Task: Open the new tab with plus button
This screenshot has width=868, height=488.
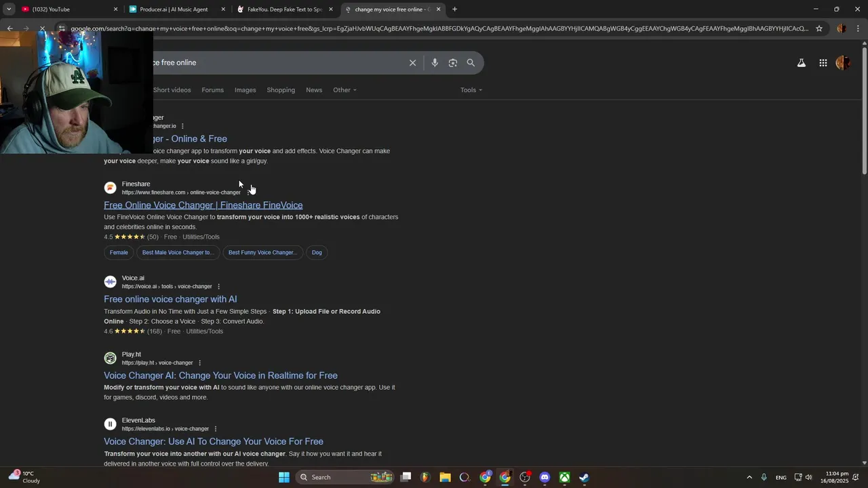Action: pos(454,9)
